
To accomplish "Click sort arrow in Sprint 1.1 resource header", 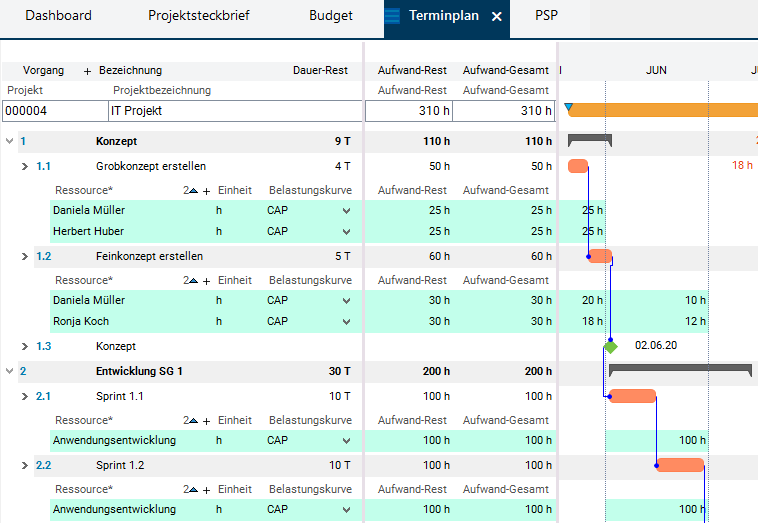I will coord(193,421).
